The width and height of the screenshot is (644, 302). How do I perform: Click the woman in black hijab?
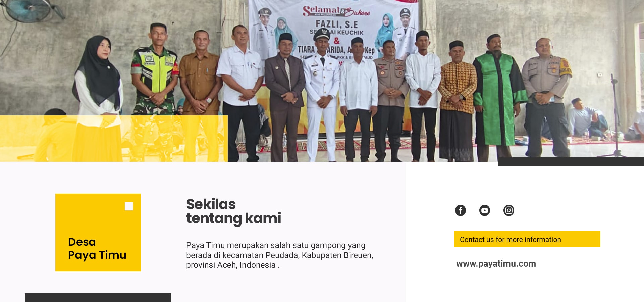click(x=98, y=97)
